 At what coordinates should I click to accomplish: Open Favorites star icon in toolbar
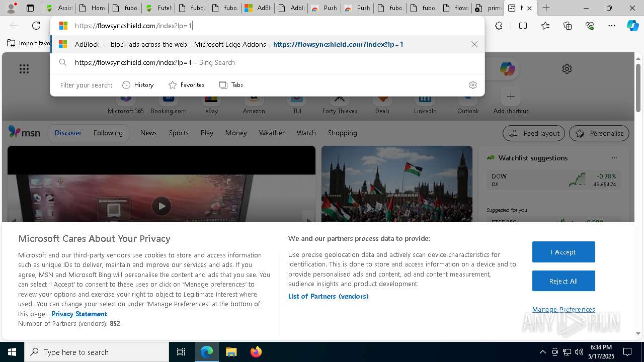[x=545, y=26]
